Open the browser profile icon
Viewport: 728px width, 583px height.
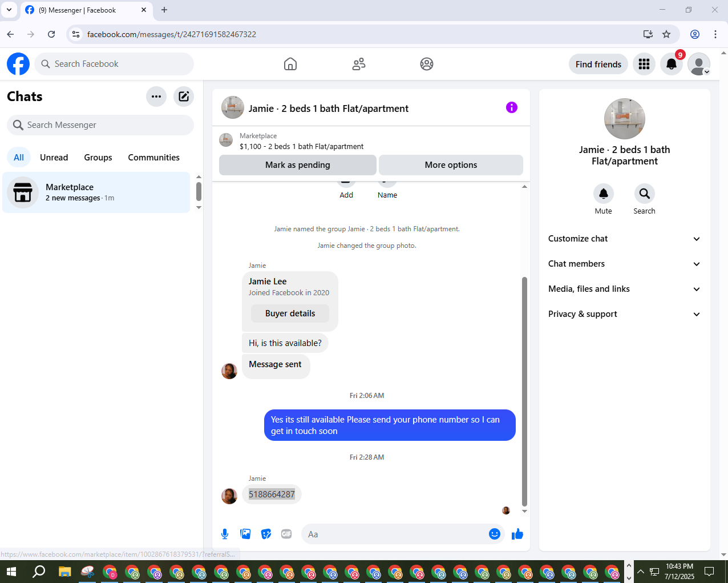click(695, 34)
